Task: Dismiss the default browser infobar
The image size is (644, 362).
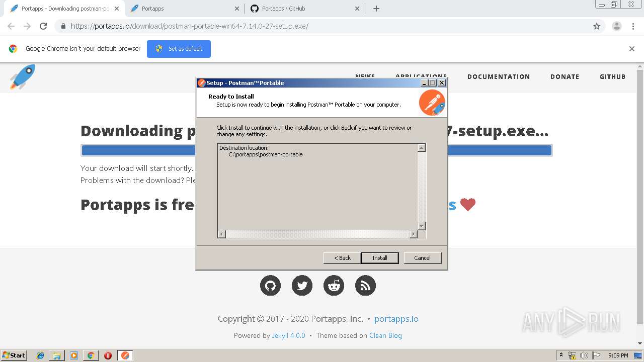Action: [x=632, y=49]
